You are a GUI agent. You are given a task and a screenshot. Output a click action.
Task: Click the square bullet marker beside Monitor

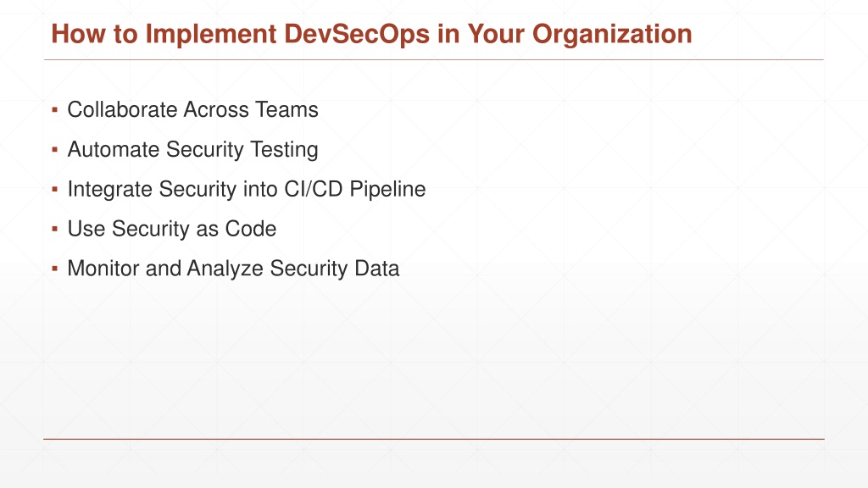pos(55,269)
